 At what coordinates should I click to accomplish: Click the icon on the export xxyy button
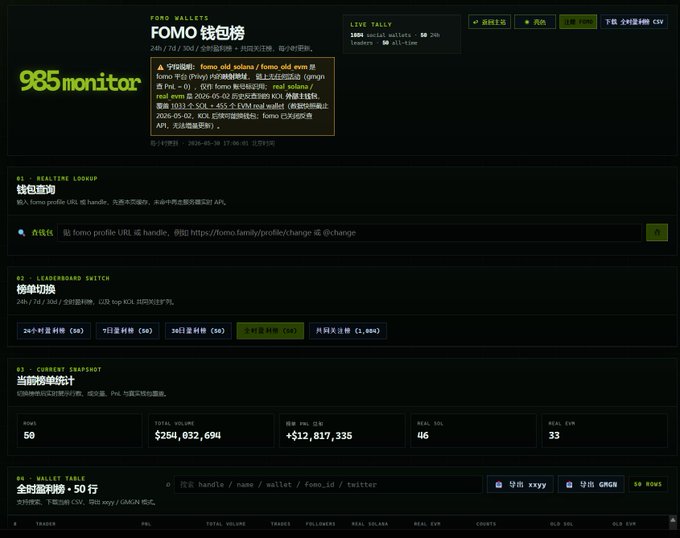tap(499, 485)
